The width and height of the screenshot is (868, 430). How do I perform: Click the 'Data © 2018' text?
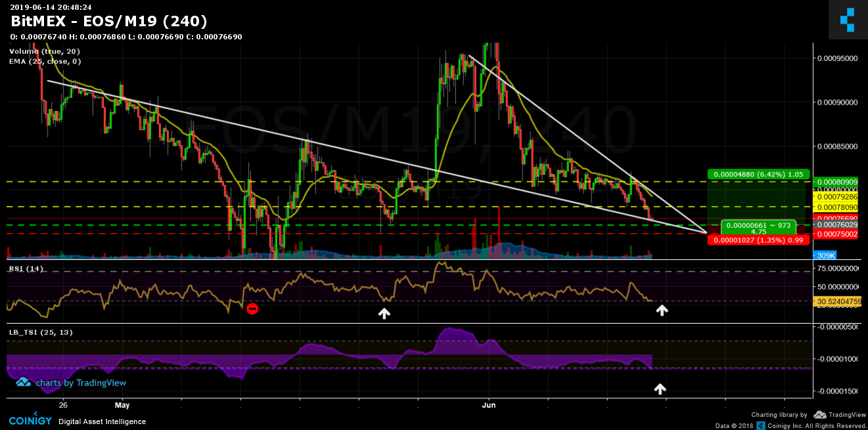coord(736,426)
